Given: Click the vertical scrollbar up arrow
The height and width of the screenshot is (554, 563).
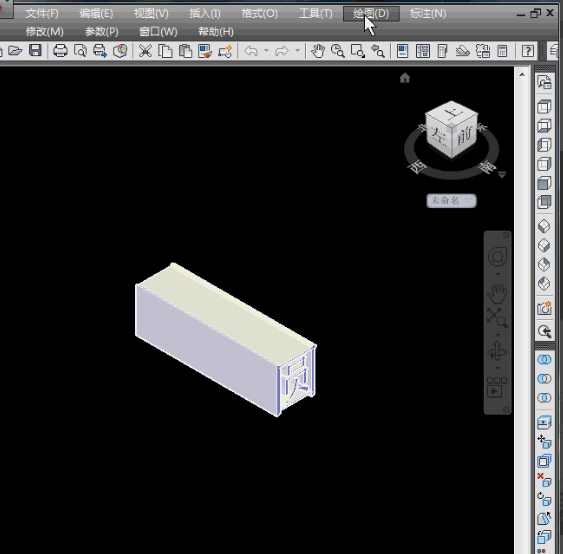Looking at the screenshot, I should [x=522, y=75].
